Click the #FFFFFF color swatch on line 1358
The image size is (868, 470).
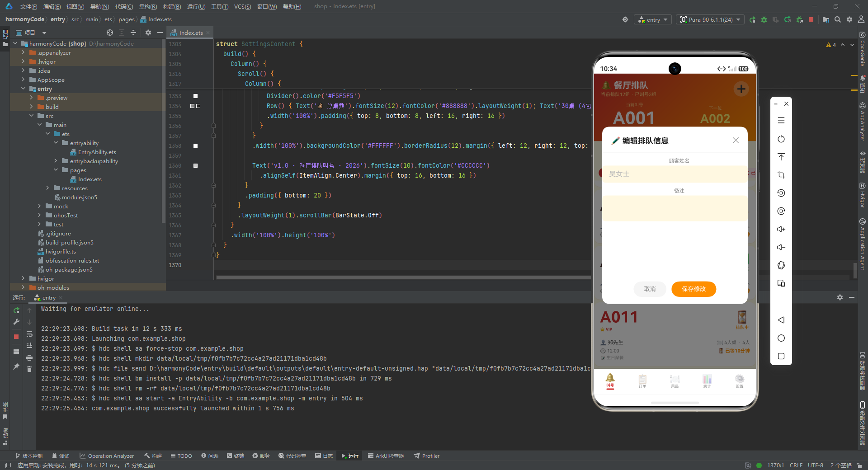coord(195,146)
